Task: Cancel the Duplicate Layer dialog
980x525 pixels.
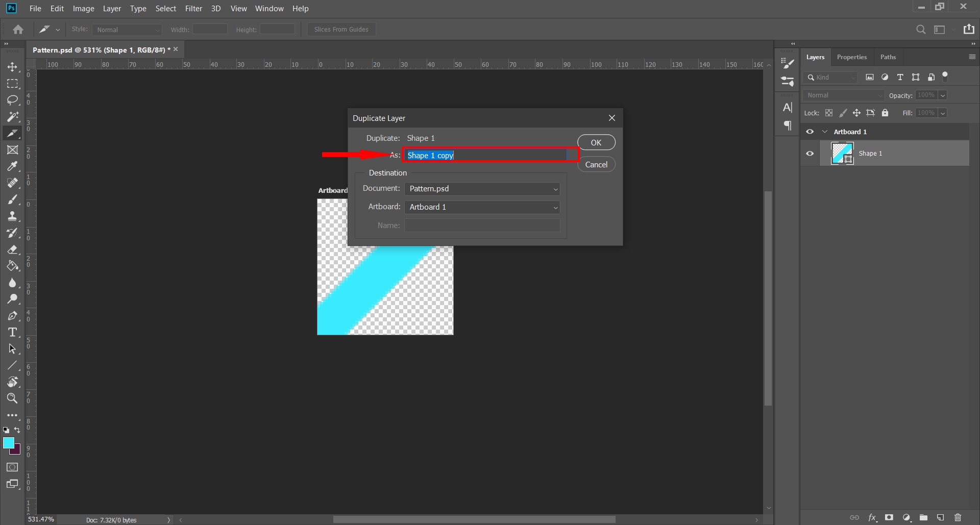Action: (596, 165)
